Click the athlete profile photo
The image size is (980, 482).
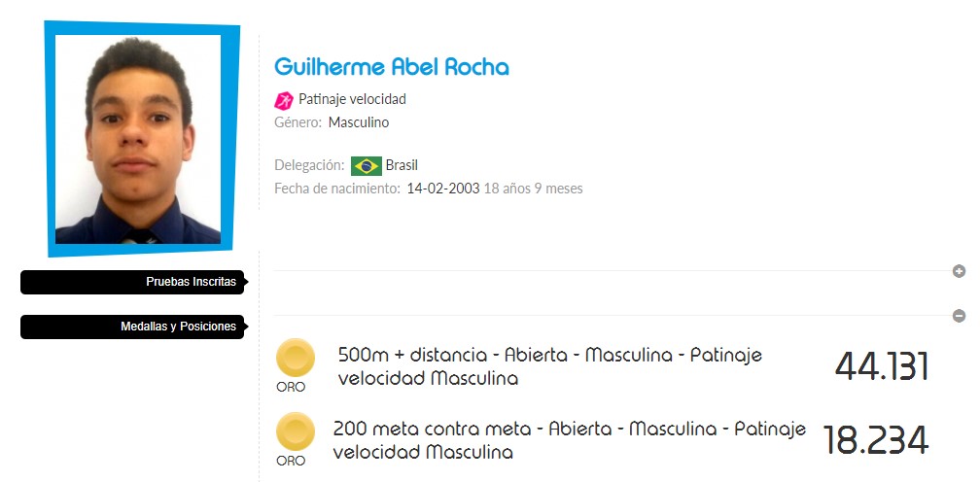pyautogui.click(x=138, y=139)
